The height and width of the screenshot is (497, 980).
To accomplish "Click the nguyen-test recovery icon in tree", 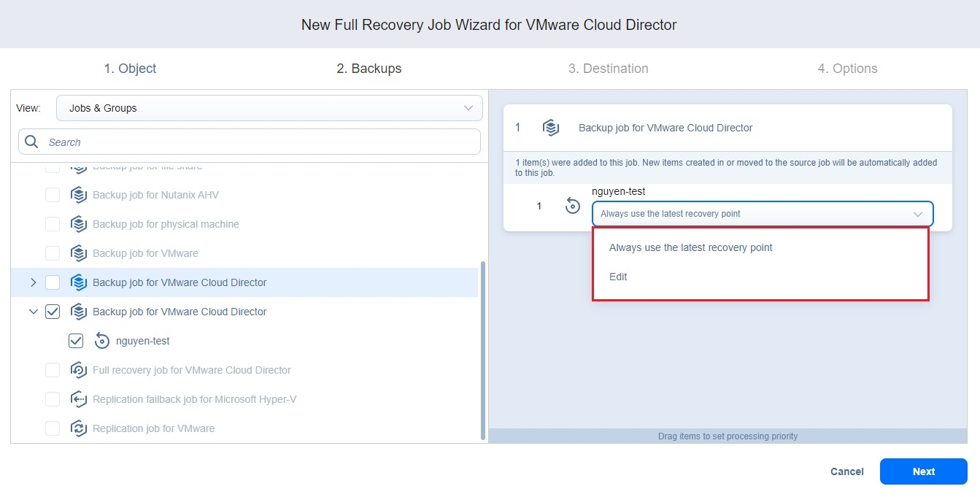I will pos(102,341).
